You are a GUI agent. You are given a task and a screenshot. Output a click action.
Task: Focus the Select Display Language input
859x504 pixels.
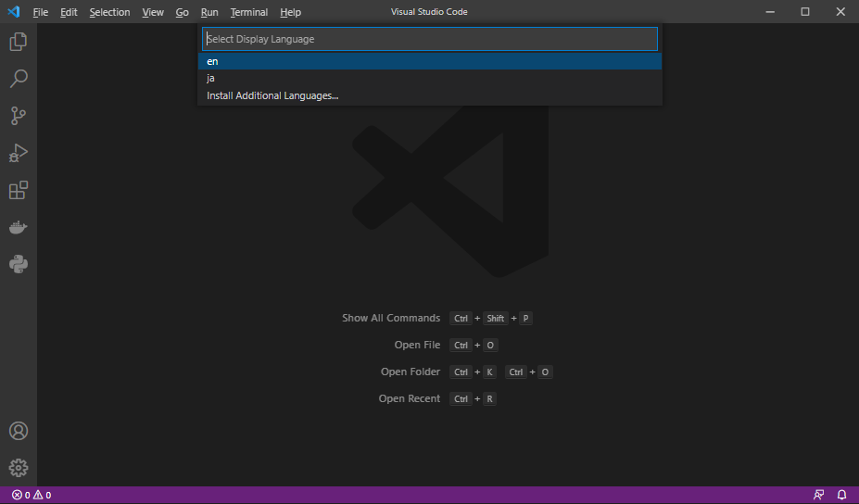[x=430, y=39]
